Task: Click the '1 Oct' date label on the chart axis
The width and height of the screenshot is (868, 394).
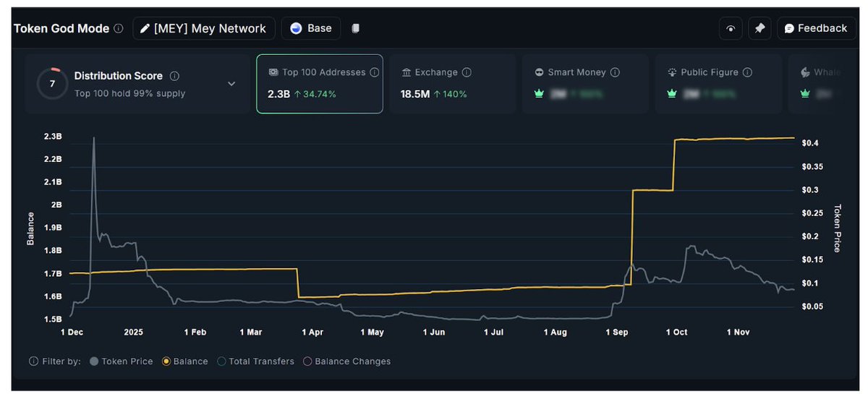Action: coord(676,333)
